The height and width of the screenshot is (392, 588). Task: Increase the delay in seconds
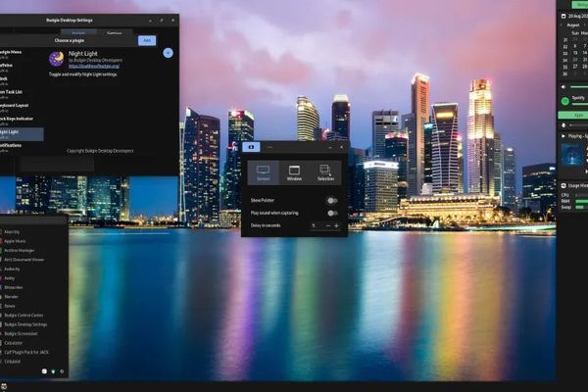[337, 225]
